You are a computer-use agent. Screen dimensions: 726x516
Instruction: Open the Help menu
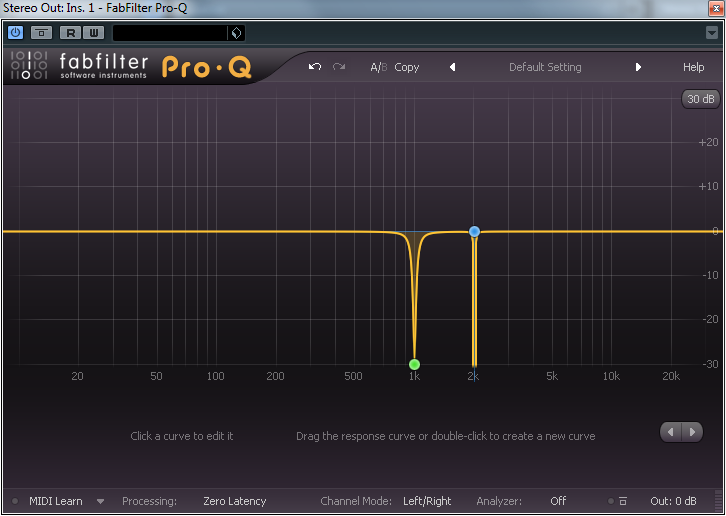[x=693, y=67]
